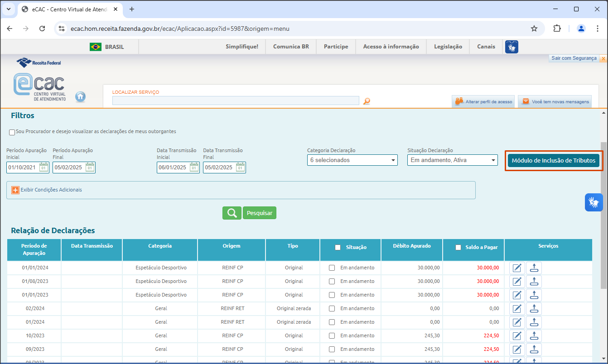
Task: Edit the 01/01/2023 declaration row
Action: [x=517, y=295]
